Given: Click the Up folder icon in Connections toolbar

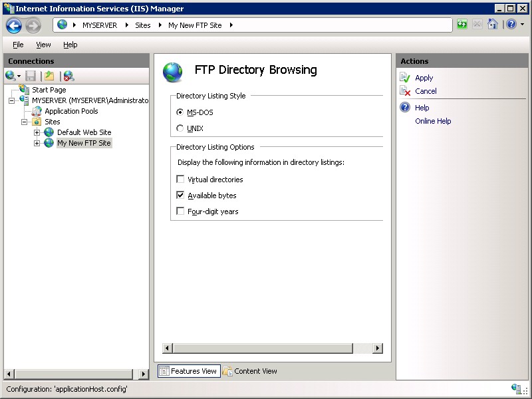Looking at the screenshot, I should [x=49, y=76].
